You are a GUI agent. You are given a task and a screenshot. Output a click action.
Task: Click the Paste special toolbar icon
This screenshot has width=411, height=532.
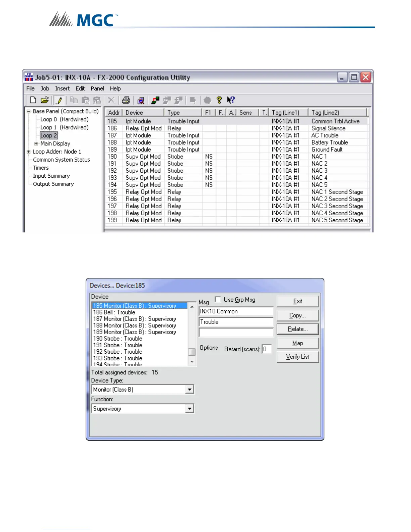pos(97,100)
